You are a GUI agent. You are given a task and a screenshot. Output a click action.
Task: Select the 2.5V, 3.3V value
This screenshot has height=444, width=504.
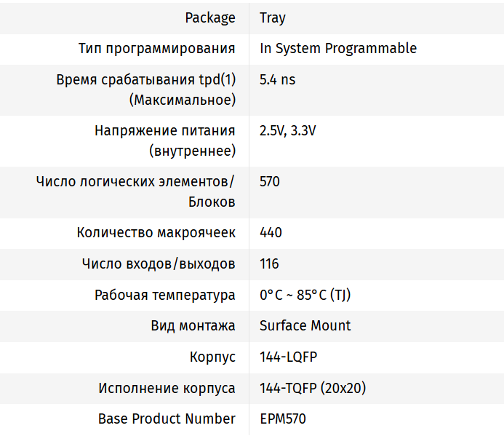pyautogui.click(x=288, y=131)
